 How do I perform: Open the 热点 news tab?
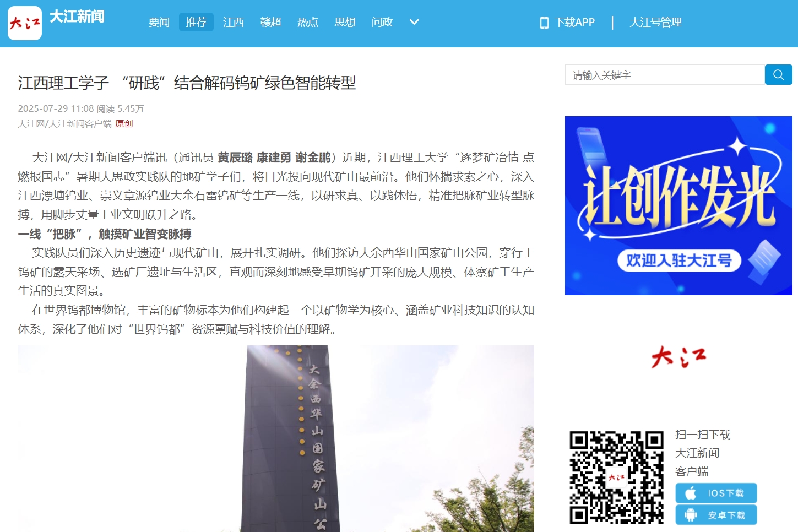pyautogui.click(x=308, y=22)
